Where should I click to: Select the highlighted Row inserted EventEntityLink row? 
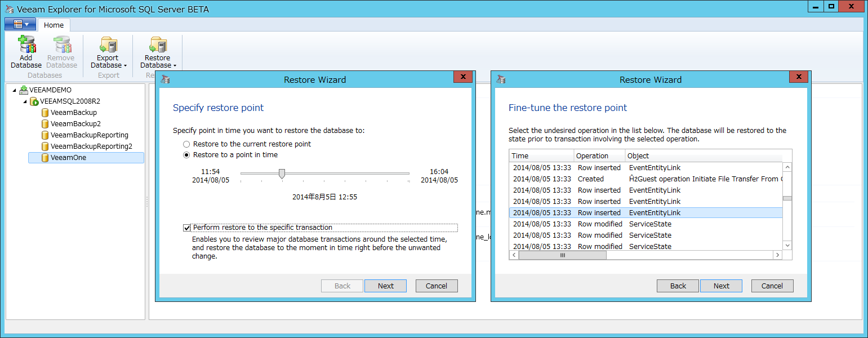646,212
